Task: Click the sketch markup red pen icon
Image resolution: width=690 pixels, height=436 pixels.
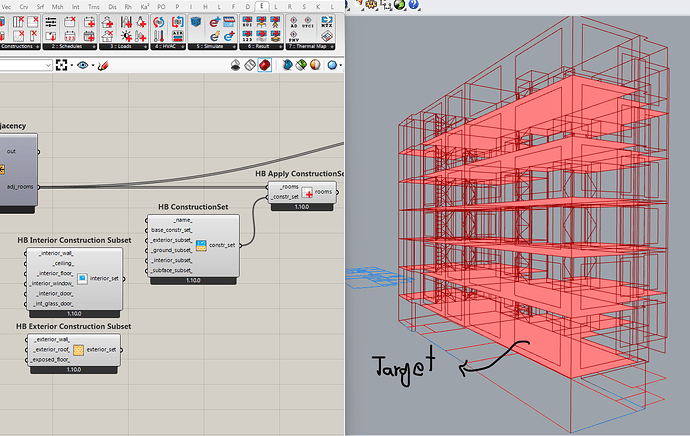Action: coord(103,66)
